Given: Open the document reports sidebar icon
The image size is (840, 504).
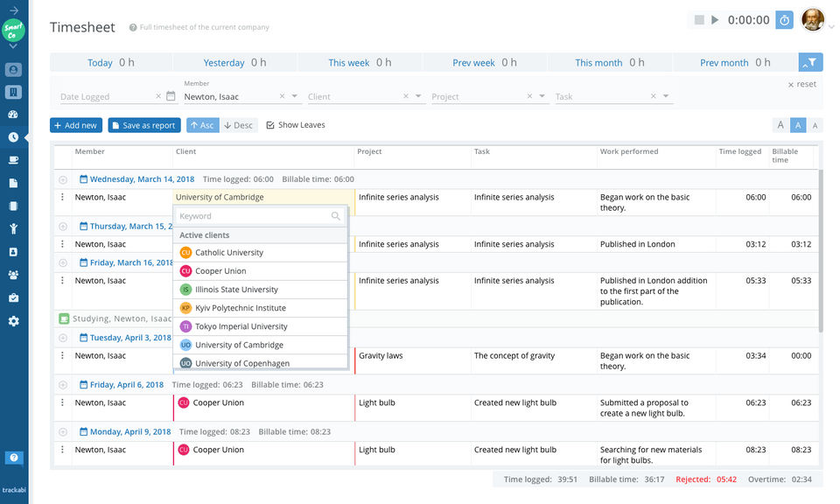Looking at the screenshot, I should 13,183.
